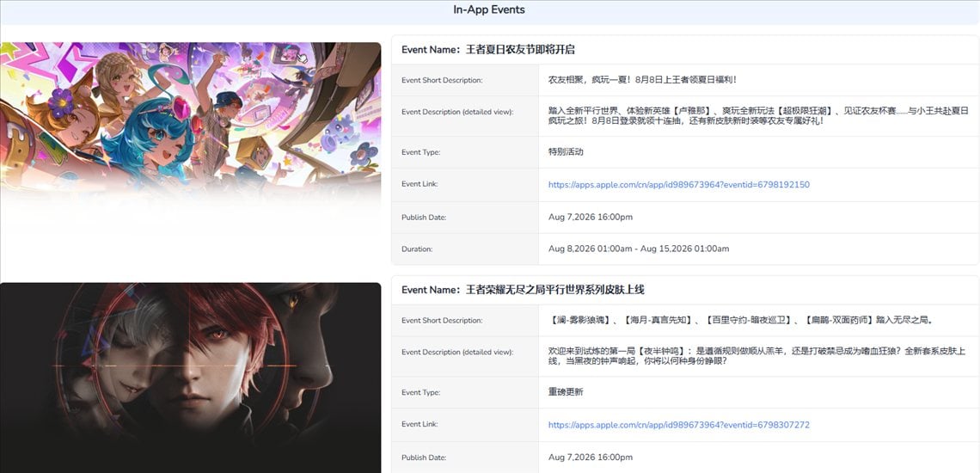This screenshot has width=980, height=473.
Task: Click the second event's Publish Date value
Action: (x=591, y=458)
